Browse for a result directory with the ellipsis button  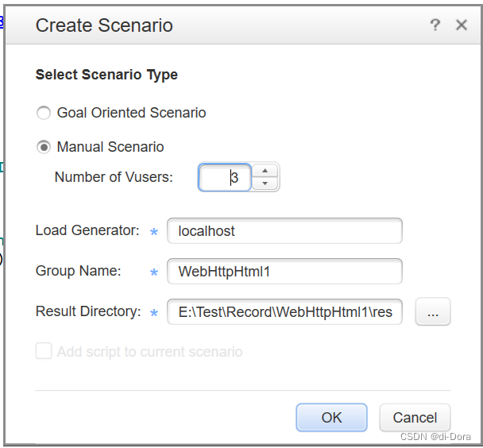[x=433, y=312]
